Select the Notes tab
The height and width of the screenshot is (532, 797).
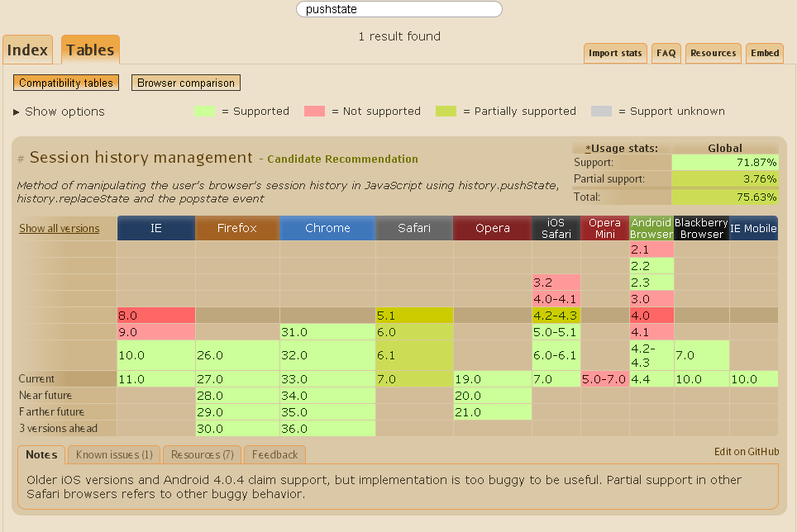(41, 455)
